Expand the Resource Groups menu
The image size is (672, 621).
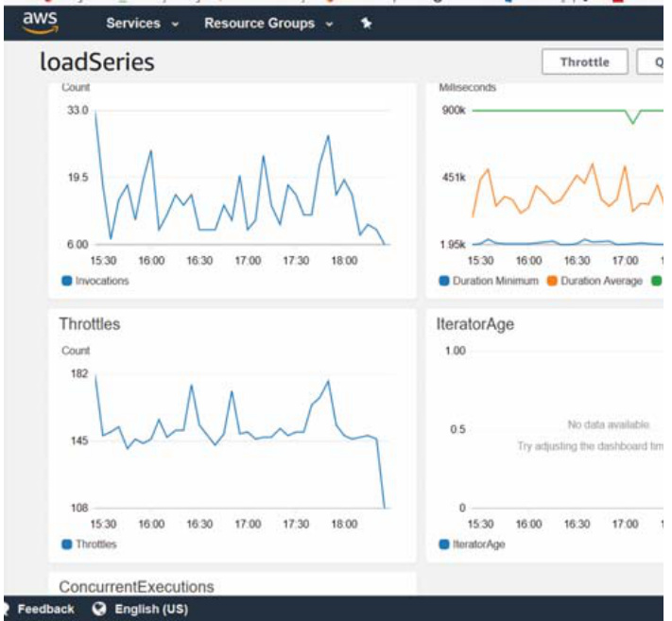click(268, 24)
